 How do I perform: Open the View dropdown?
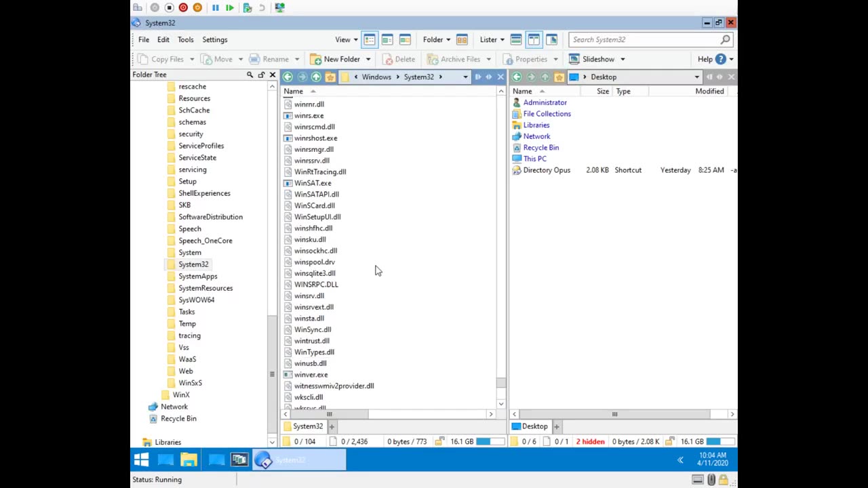click(x=346, y=39)
